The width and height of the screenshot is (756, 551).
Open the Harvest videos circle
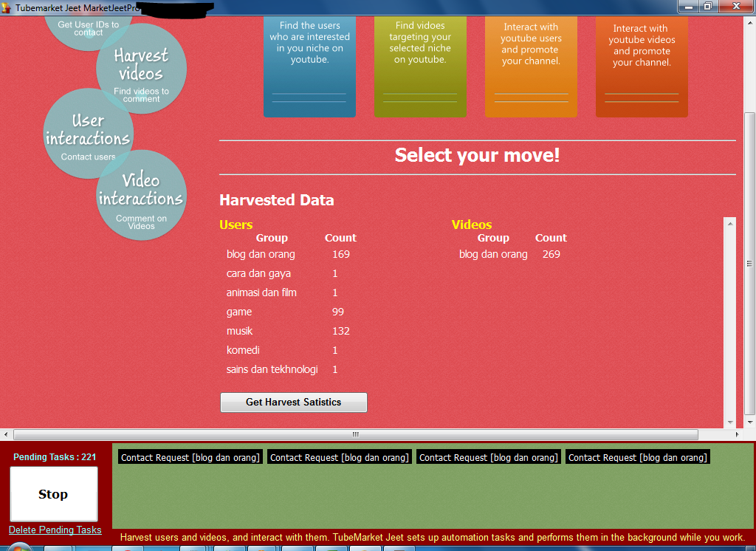(x=141, y=69)
